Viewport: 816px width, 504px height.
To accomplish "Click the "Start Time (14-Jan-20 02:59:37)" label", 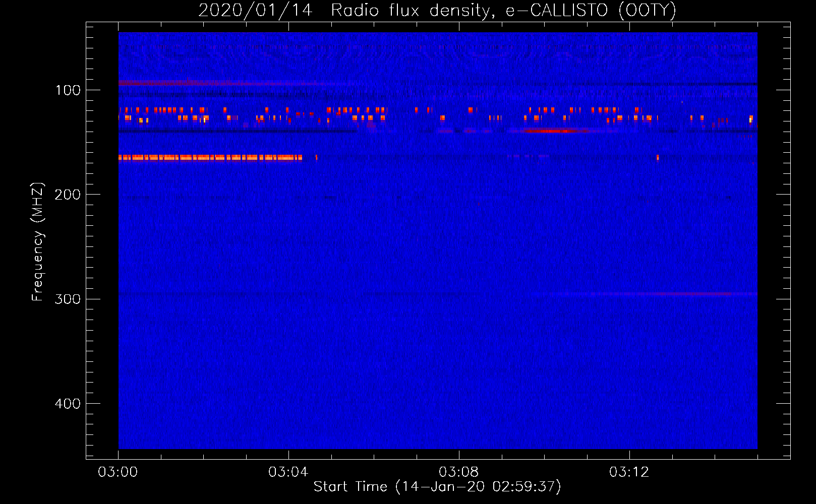I will click(x=437, y=486).
